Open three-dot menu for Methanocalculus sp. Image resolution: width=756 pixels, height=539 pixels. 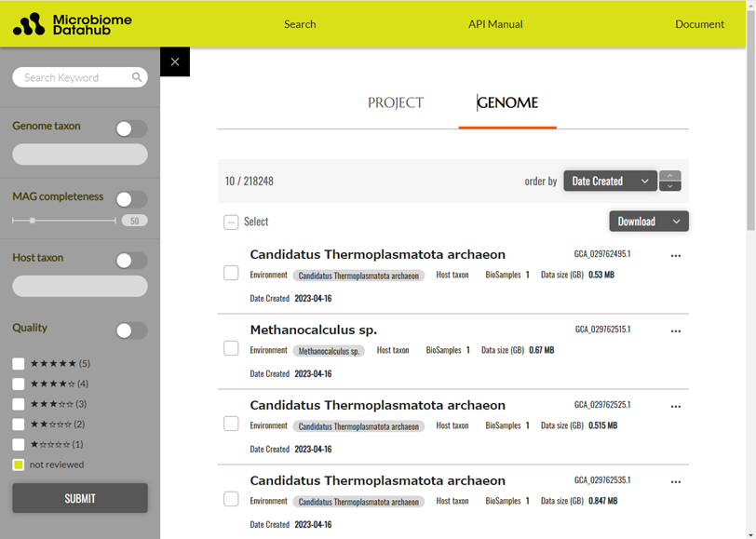676,331
